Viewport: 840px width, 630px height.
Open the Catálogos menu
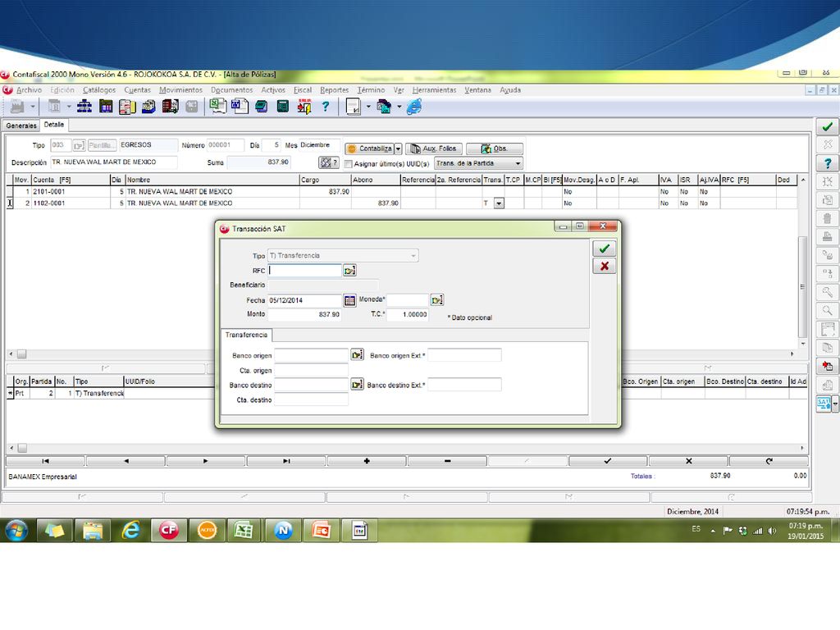pos(99,90)
